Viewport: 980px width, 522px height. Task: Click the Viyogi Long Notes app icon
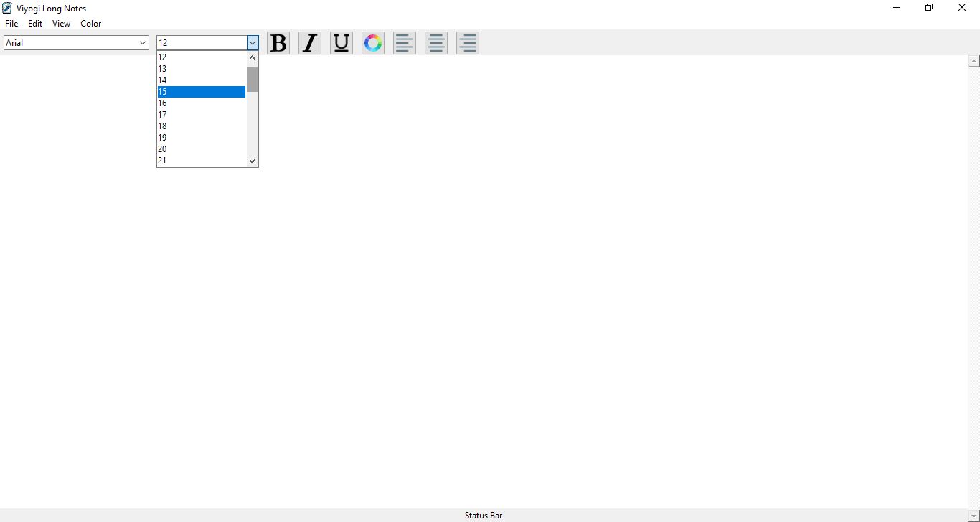click(x=7, y=9)
